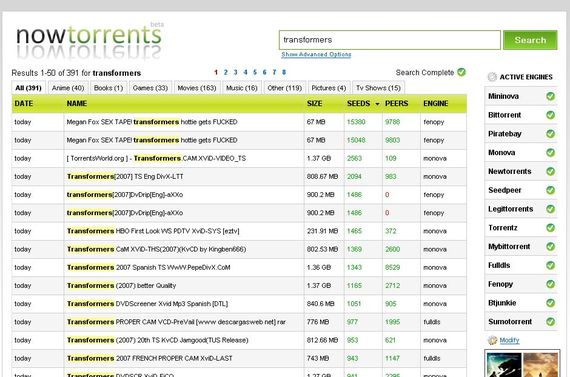
Task: Click the search field containing transformers
Action: tap(389, 40)
